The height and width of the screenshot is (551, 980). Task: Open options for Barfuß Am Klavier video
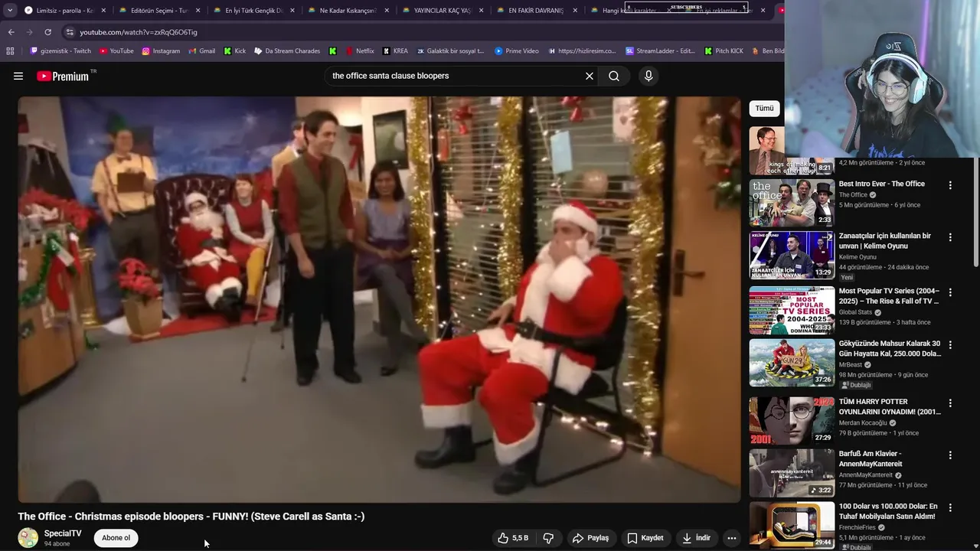point(950,455)
